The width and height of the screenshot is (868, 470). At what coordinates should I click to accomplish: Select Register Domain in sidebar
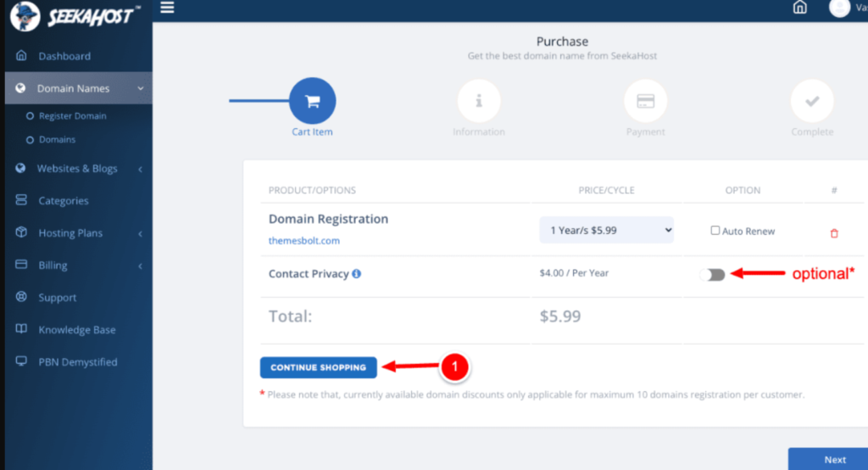[72, 116]
